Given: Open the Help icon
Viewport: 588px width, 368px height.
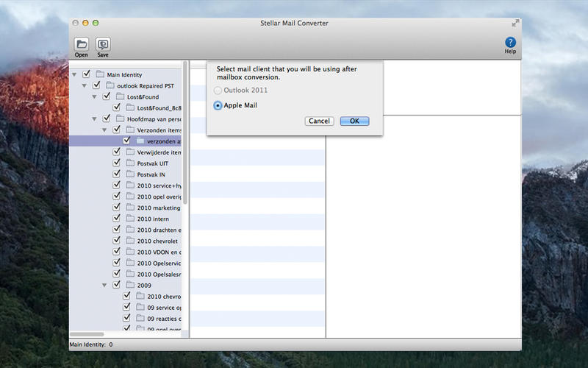Looking at the screenshot, I should 510,42.
